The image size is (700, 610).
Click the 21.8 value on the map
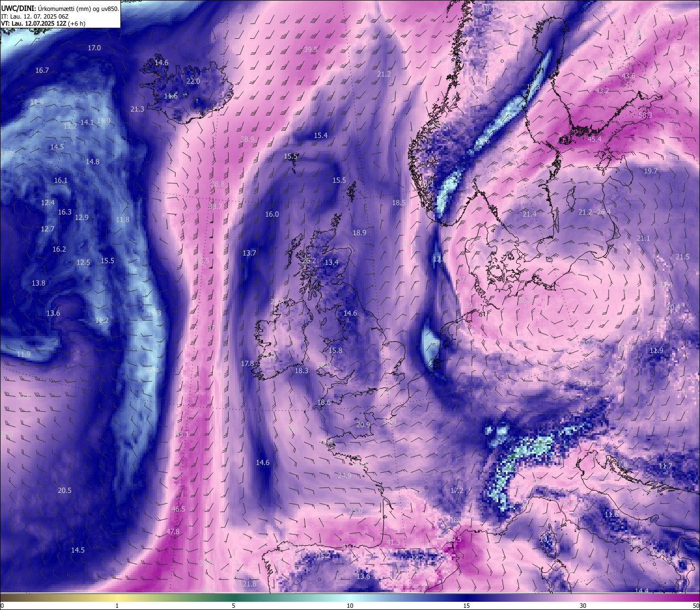coord(249,584)
